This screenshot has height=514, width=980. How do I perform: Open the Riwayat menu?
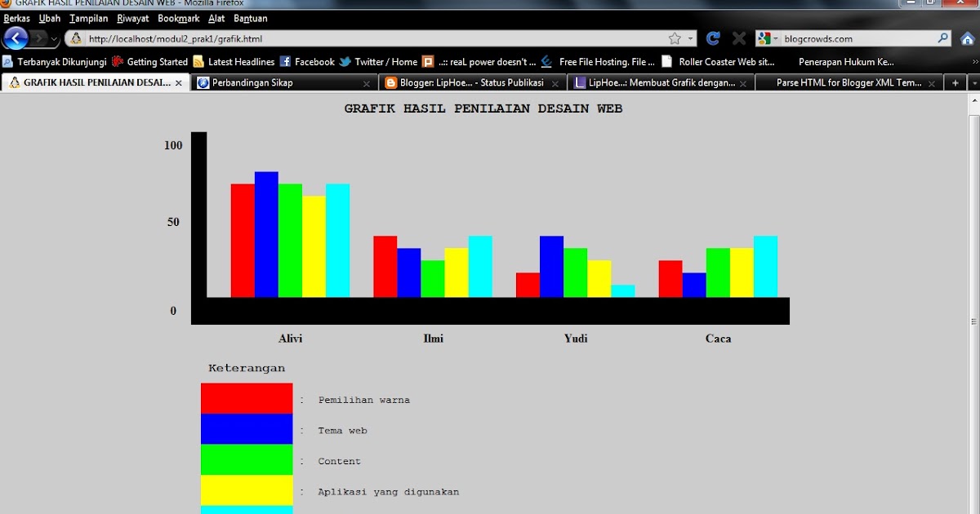point(133,18)
